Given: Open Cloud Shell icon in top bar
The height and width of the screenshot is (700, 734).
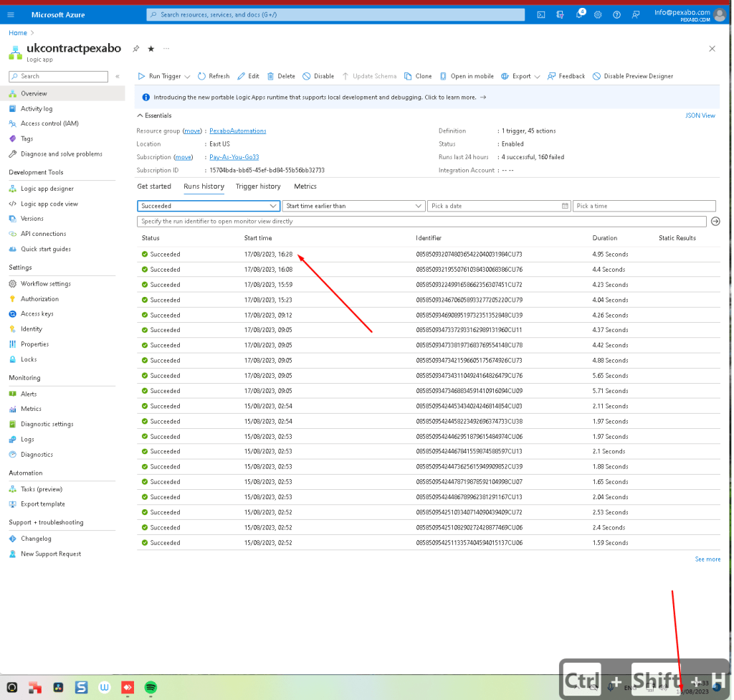Looking at the screenshot, I should (541, 14).
